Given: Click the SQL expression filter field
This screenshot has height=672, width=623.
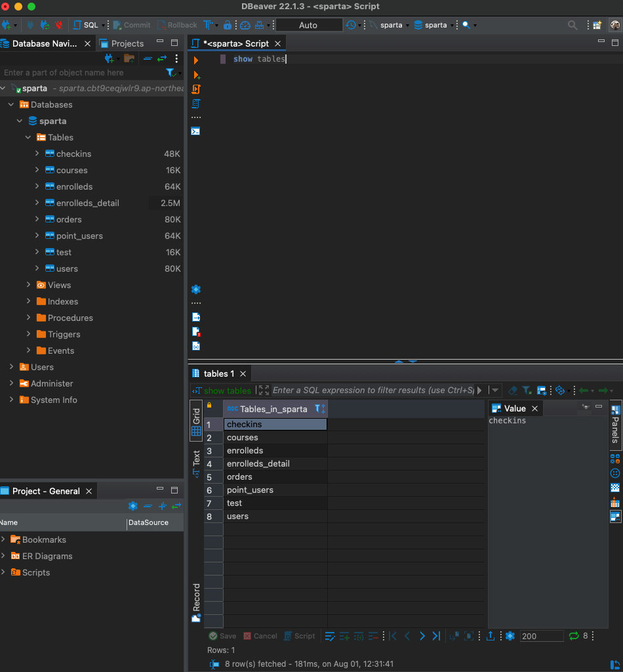Looking at the screenshot, I should click(x=373, y=390).
